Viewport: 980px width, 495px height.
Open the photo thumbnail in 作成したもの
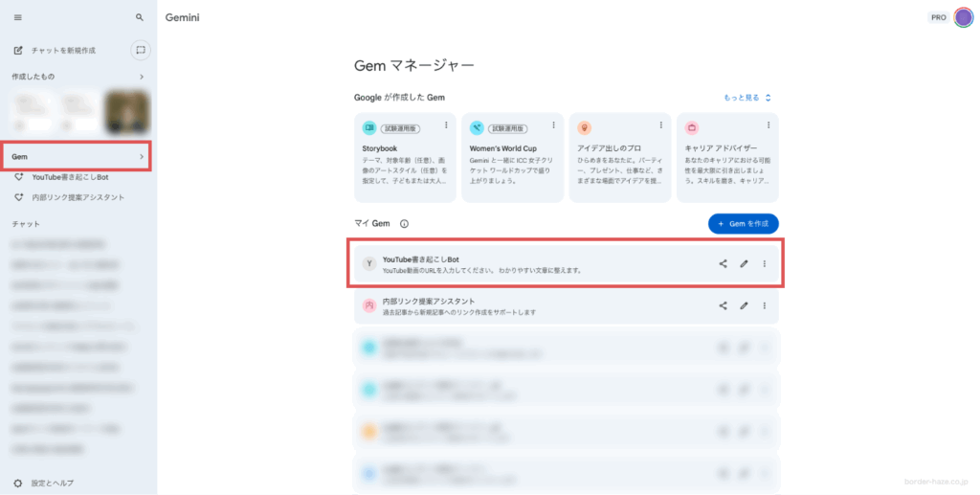(x=127, y=113)
